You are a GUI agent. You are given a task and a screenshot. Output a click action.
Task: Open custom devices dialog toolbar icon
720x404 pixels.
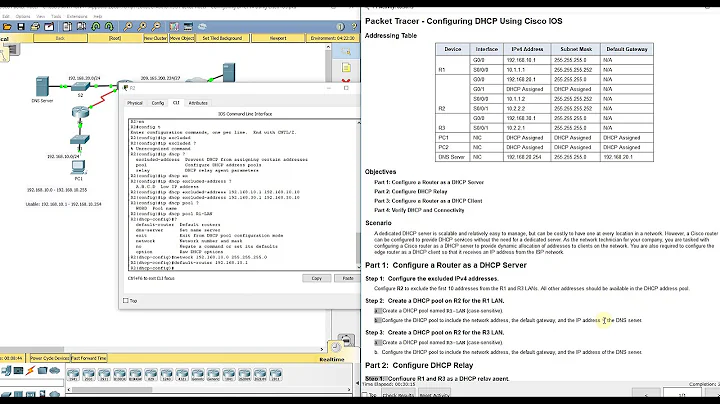pyautogui.click(x=188, y=27)
